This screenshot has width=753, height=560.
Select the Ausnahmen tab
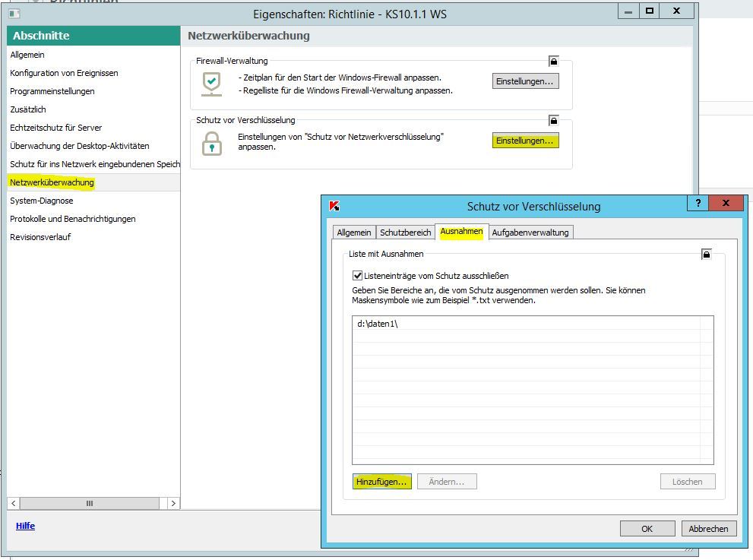coord(461,232)
